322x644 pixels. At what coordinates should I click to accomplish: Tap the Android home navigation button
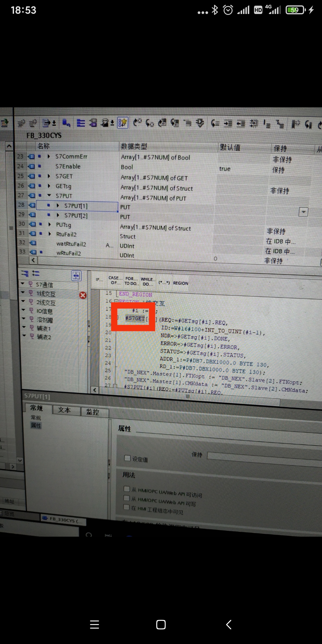click(161, 624)
